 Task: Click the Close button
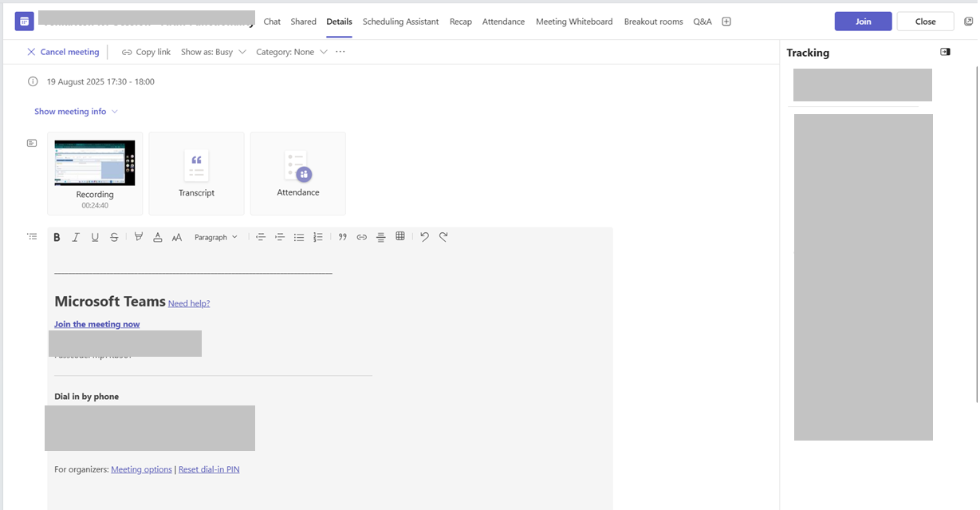pyautogui.click(x=925, y=22)
